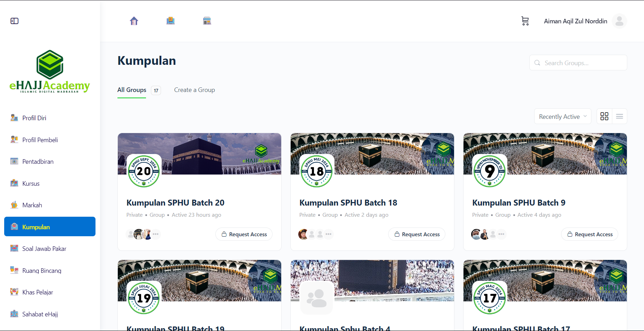Click the Batch 17 round badge avatar

pos(489,298)
